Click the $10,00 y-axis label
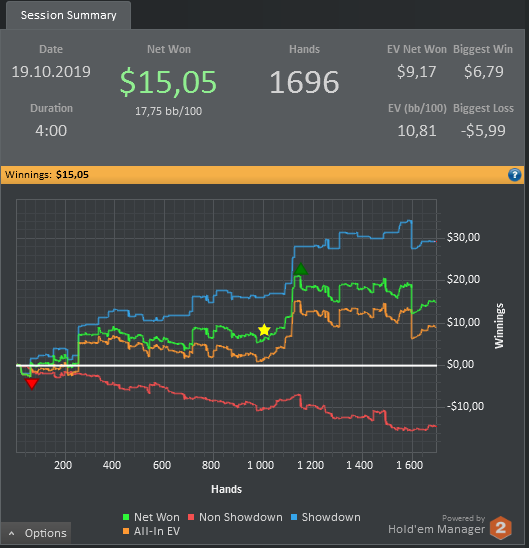Image resolution: width=529 pixels, height=548 pixels. tap(463, 322)
